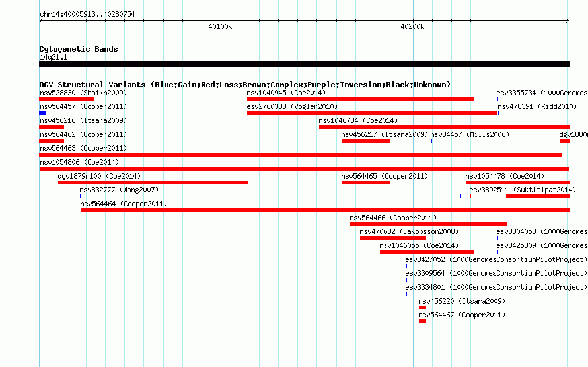
Task: Select the black 14q21.1 cytogenetic band bar
Action: (304, 64)
